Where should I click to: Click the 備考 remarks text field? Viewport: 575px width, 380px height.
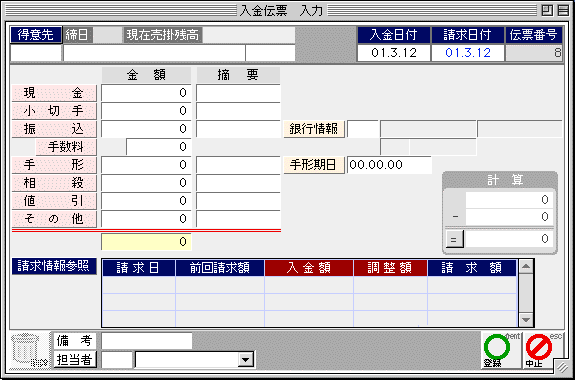pos(147,341)
